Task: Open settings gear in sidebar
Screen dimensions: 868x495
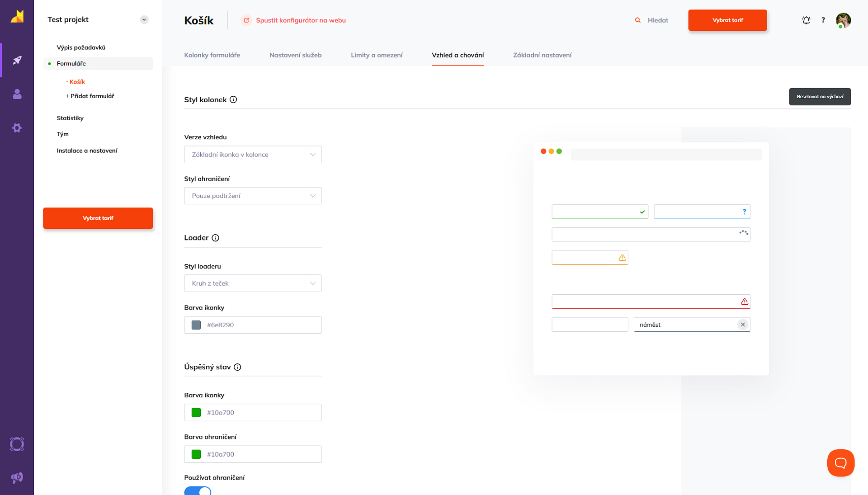Action: click(17, 128)
